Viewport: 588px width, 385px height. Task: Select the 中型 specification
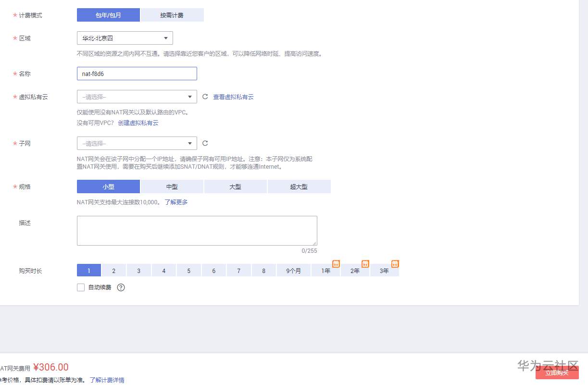[172, 186]
